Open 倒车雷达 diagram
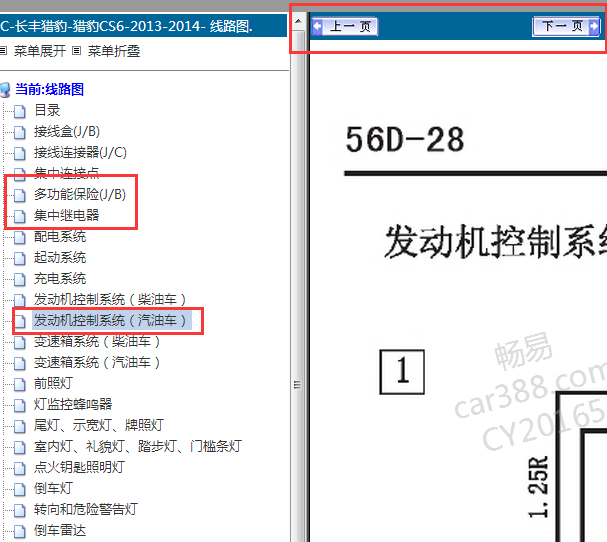The width and height of the screenshot is (607, 542). 60,530
